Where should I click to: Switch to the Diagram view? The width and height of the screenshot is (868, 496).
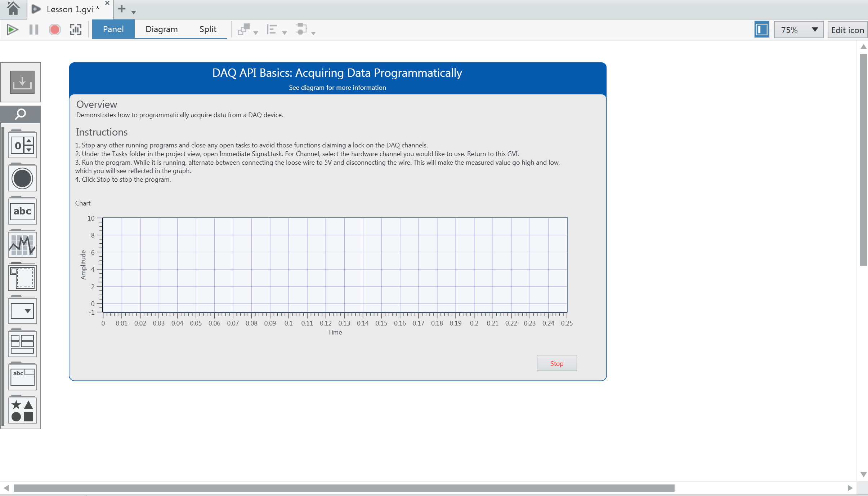(161, 29)
